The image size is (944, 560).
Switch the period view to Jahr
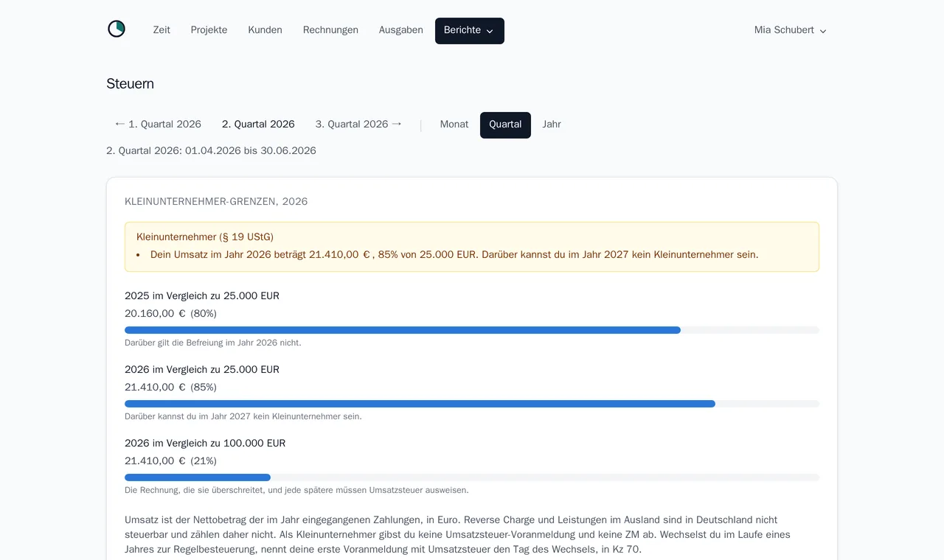pos(552,125)
